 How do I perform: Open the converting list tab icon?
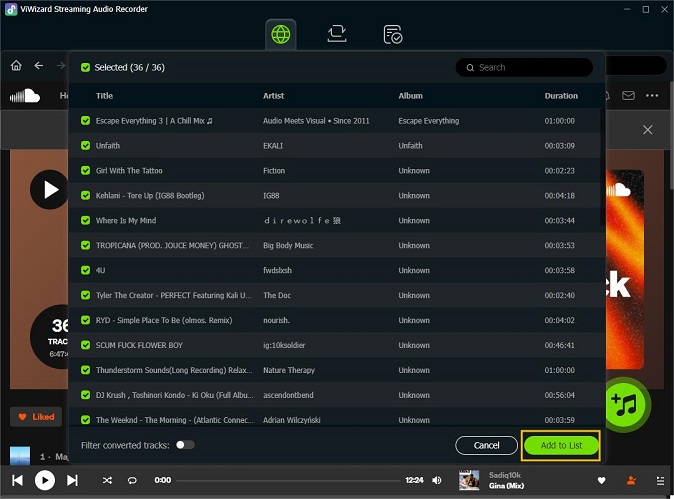pos(337,34)
